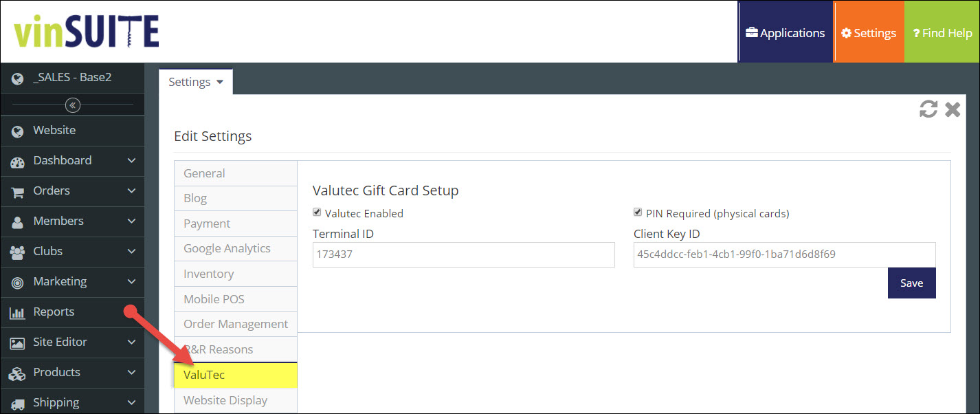
Task: Close the Edit Settings panel
Action: (953, 109)
